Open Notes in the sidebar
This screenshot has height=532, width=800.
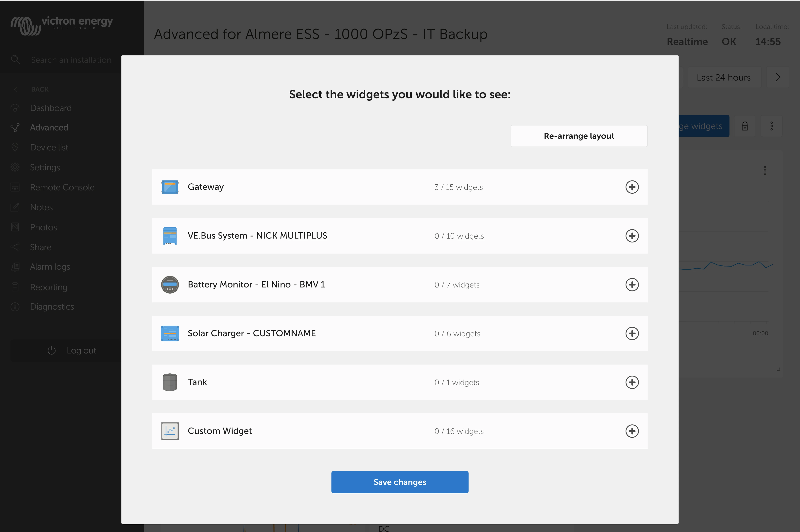point(41,207)
